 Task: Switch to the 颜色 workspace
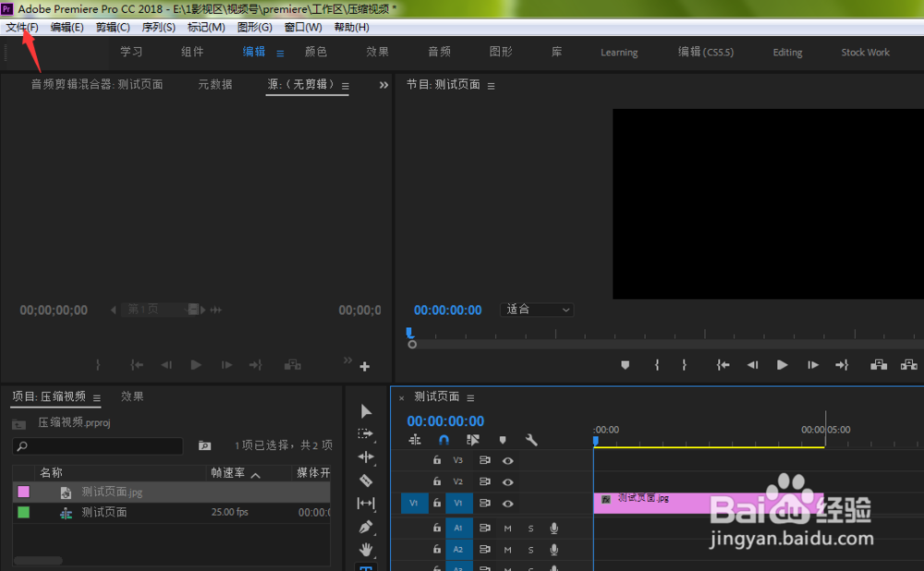tap(316, 52)
